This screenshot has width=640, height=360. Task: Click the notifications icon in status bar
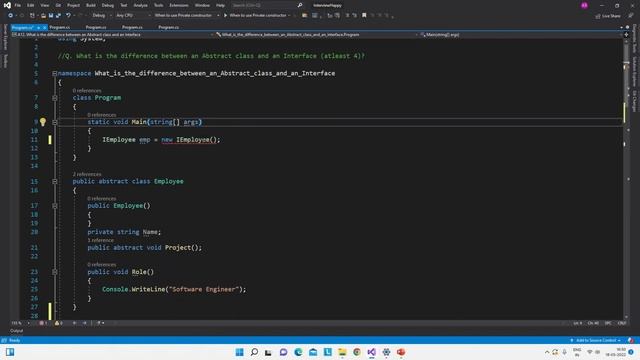point(631,340)
